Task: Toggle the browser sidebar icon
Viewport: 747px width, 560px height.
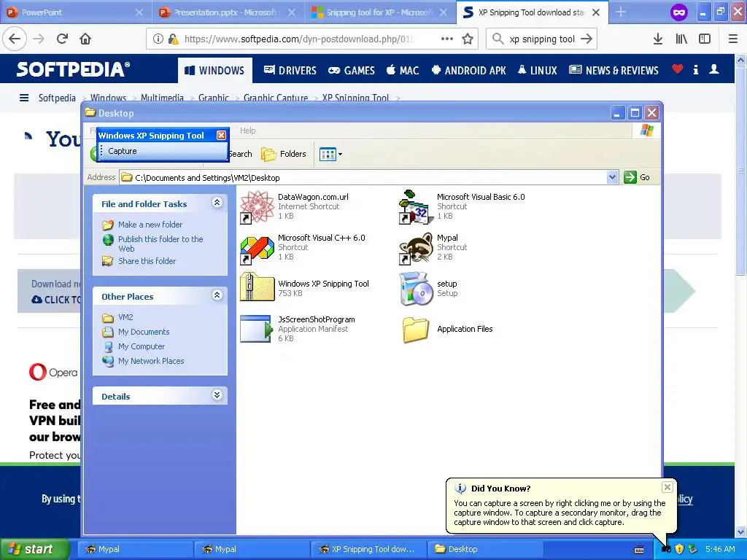Action: click(x=705, y=39)
